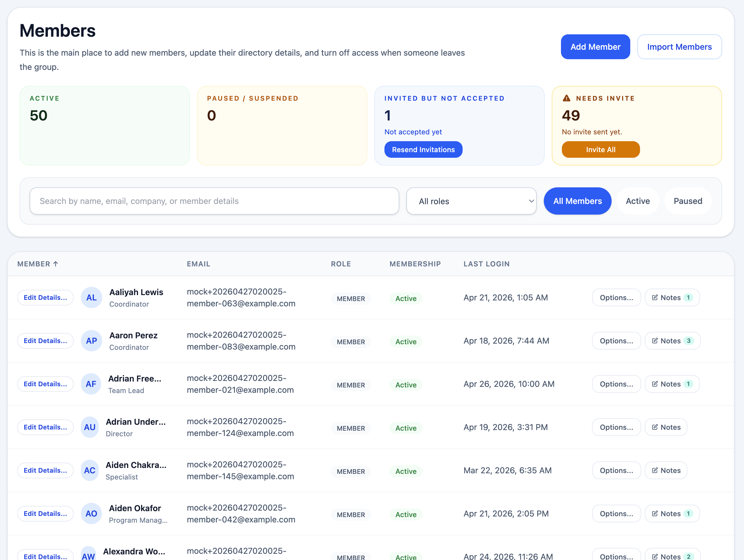Screen dimensions: 744x560
Task: Click the warning icon on Needs Invite card
Action: click(566, 98)
